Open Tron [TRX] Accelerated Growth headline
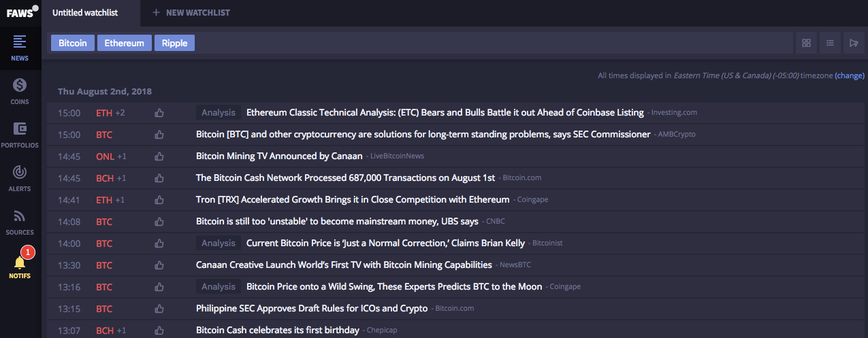This screenshot has width=868, height=338. coord(353,200)
